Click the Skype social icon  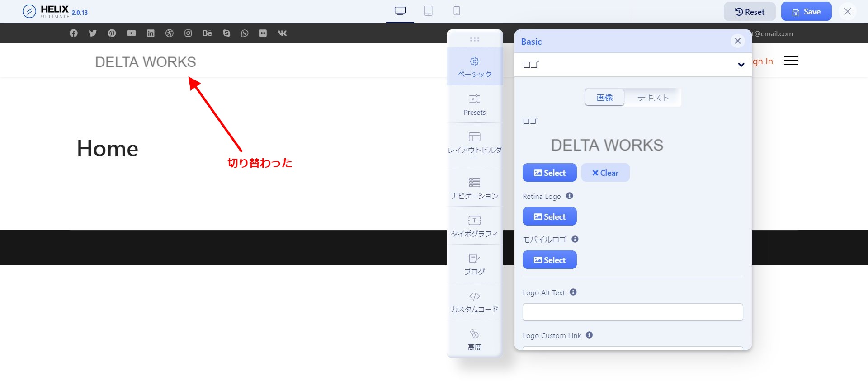226,33
